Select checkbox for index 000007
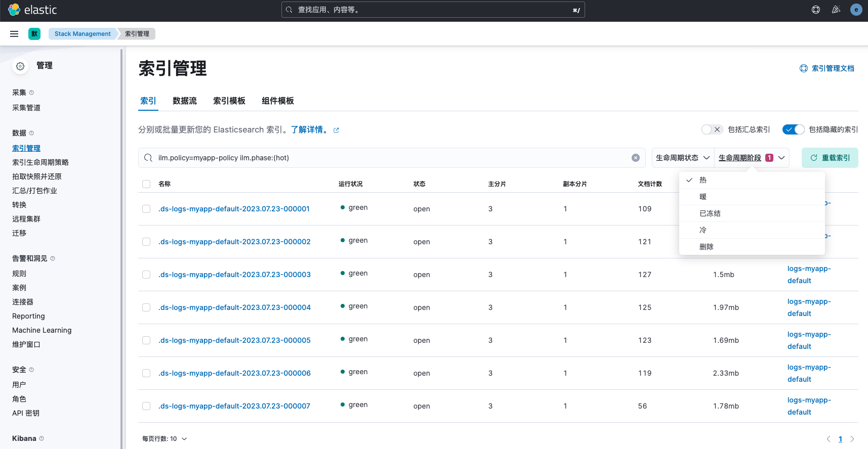 (146, 406)
